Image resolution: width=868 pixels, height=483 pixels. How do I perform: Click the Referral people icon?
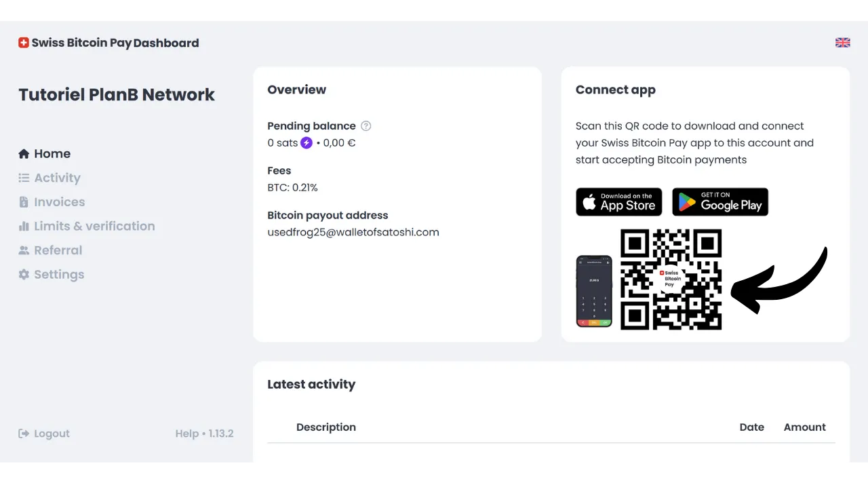(x=24, y=250)
